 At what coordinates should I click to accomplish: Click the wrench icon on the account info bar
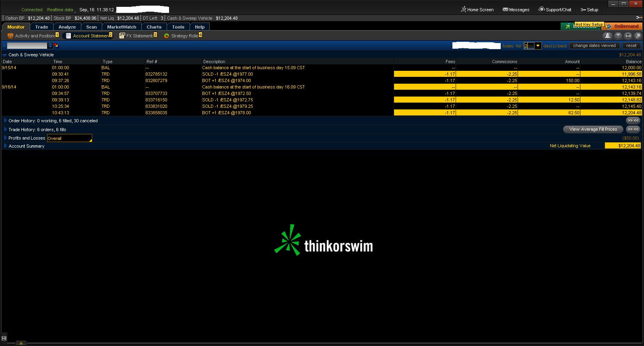point(638,18)
